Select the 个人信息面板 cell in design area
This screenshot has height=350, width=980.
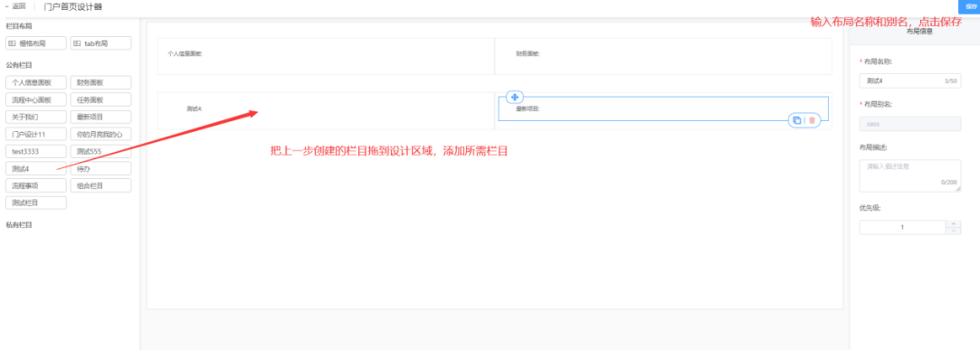point(326,56)
